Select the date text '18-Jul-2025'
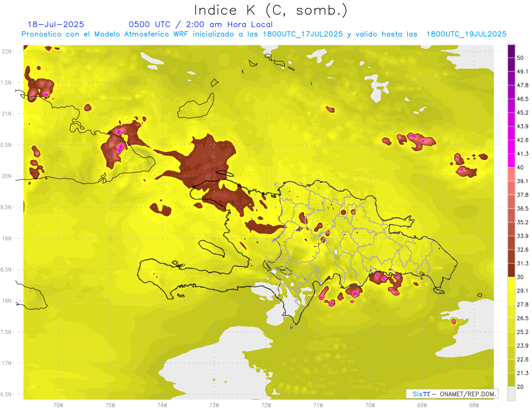This screenshot has width=532, height=411. point(56,24)
